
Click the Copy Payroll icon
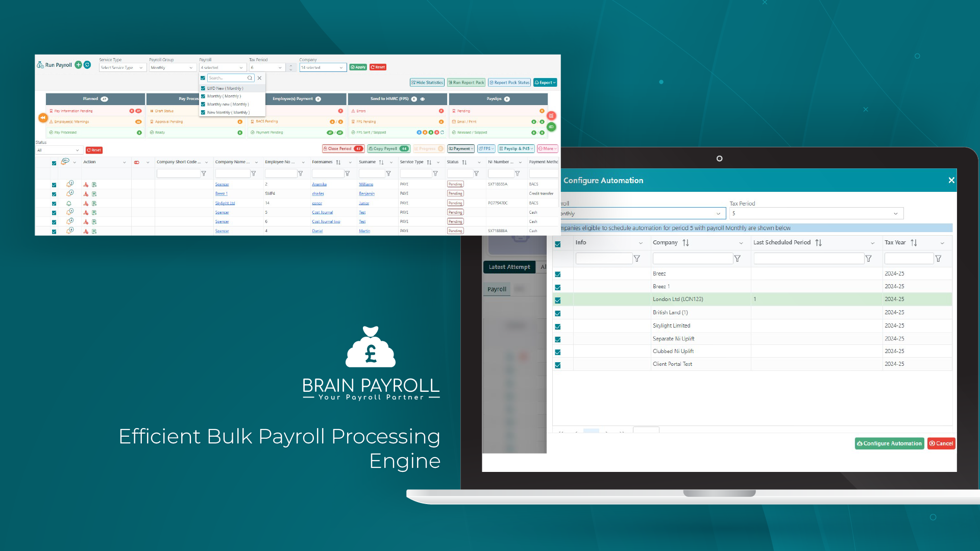pos(387,148)
